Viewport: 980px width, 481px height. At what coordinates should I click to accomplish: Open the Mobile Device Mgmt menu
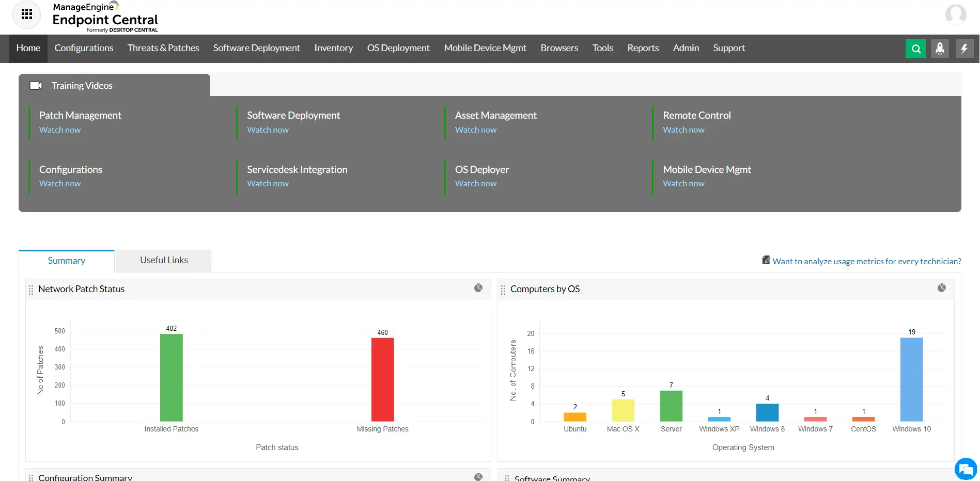485,48
